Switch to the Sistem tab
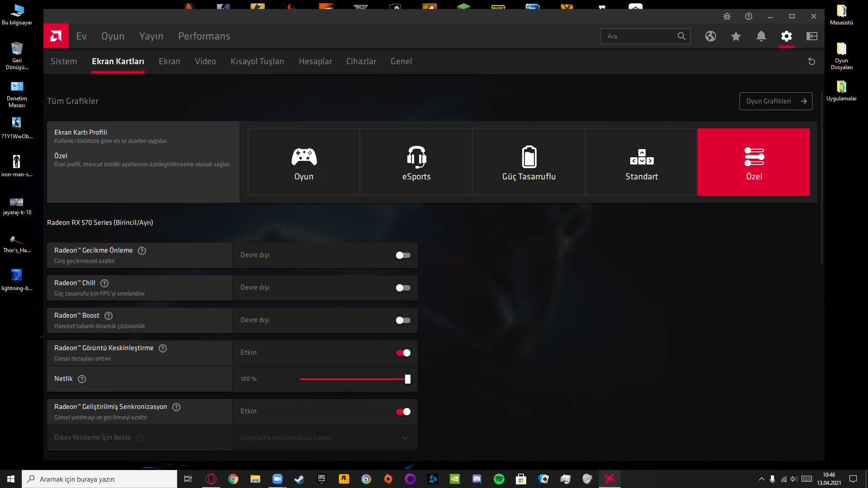Viewport: 868px width, 488px height. tap(64, 61)
